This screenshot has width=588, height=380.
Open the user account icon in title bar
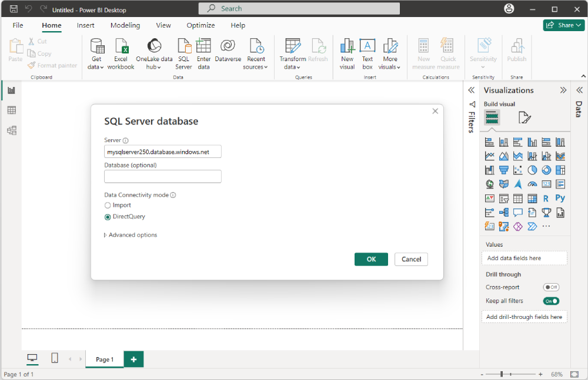coord(509,9)
